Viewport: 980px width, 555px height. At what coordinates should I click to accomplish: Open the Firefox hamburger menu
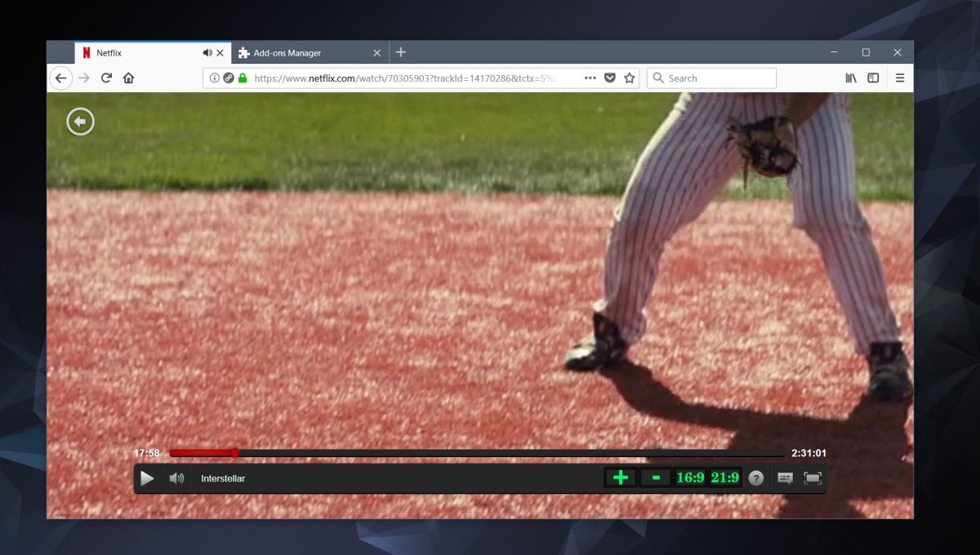click(x=900, y=78)
